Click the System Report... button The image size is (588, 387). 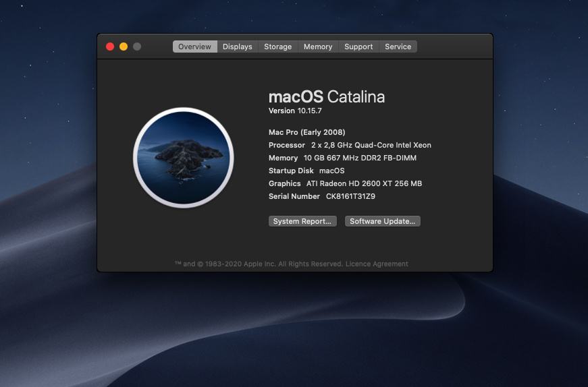pos(302,221)
